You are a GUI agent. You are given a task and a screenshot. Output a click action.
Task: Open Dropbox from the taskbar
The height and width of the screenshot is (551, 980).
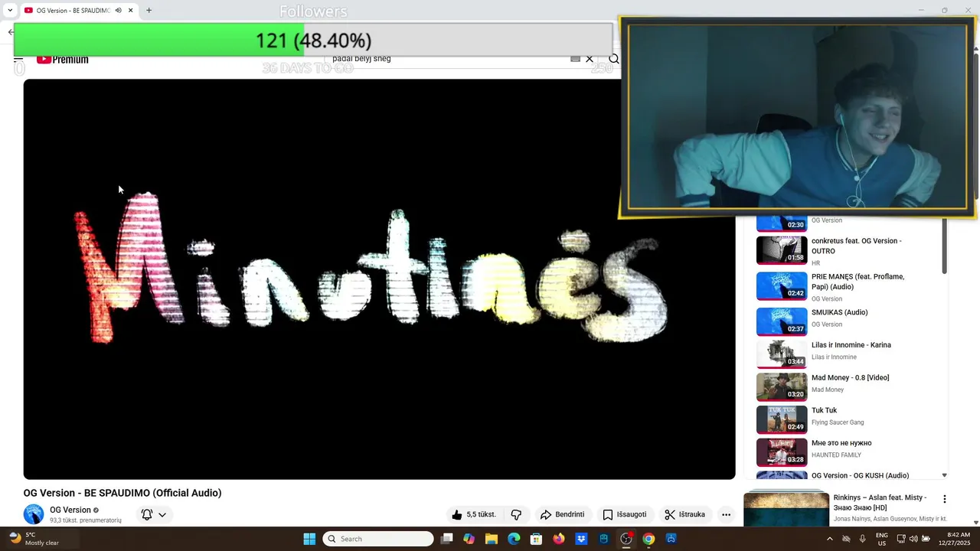click(x=581, y=539)
